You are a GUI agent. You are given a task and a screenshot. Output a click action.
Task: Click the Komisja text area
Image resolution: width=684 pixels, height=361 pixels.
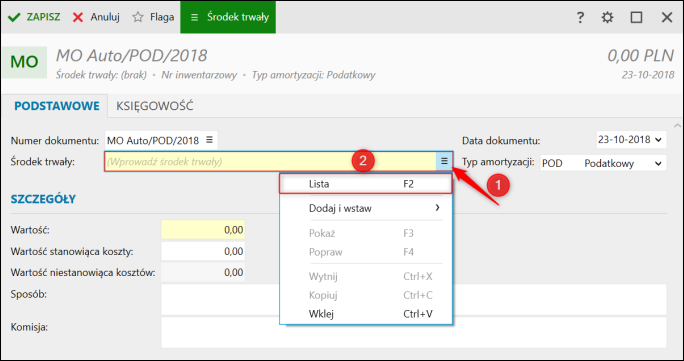click(x=414, y=332)
